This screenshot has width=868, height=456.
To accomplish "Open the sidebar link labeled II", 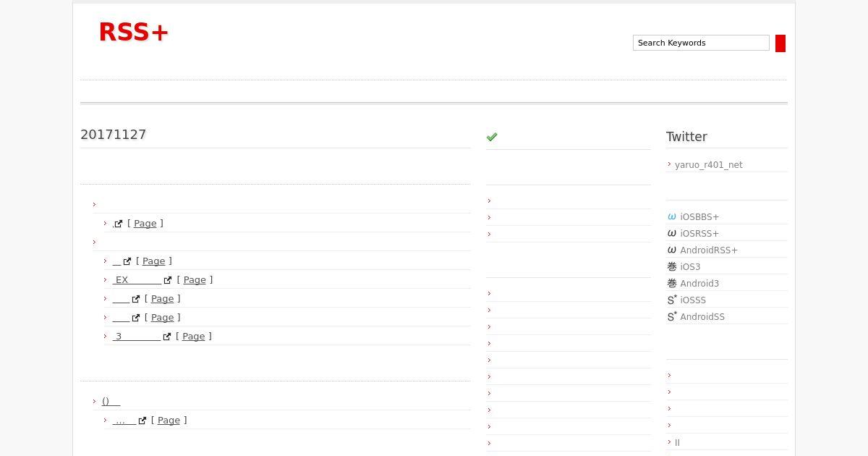I will click(x=677, y=442).
